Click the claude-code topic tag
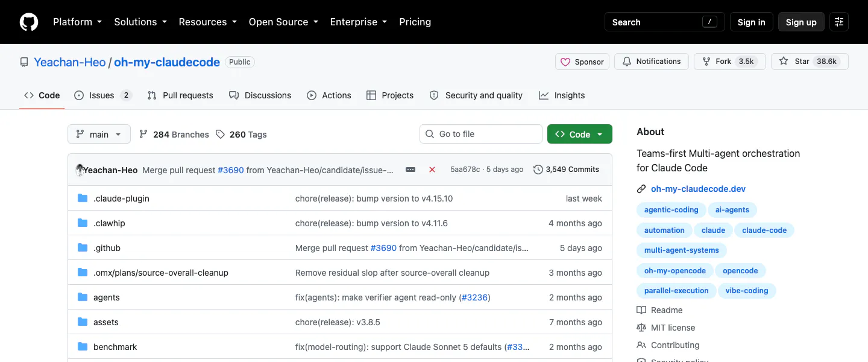This screenshot has width=868, height=362. click(x=764, y=230)
